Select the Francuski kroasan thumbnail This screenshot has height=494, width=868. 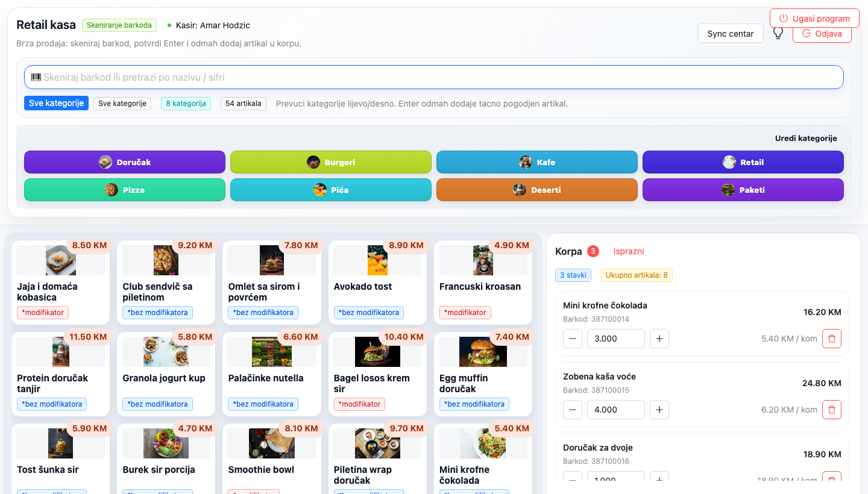coord(483,260)
